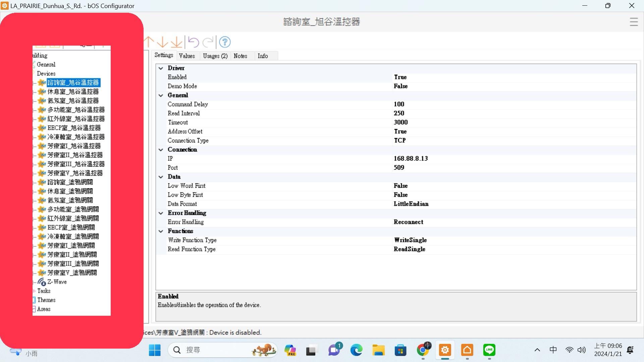Open the help question mark icon
The width and height of the screenshot is (644, 362).
(x=225, y=42)
